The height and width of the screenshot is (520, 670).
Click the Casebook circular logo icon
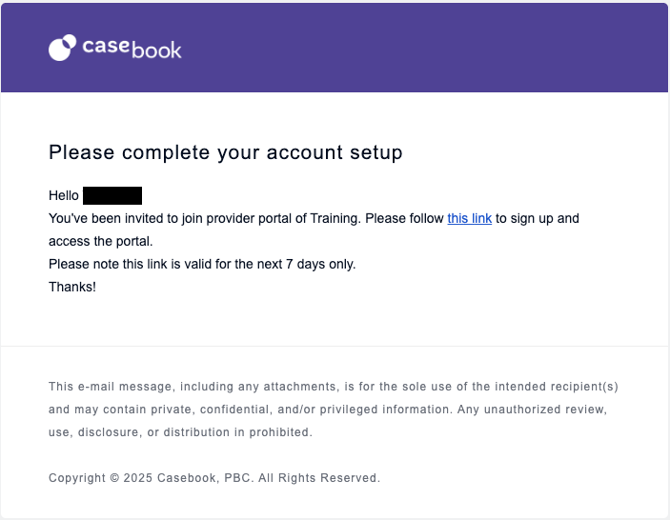62,48
